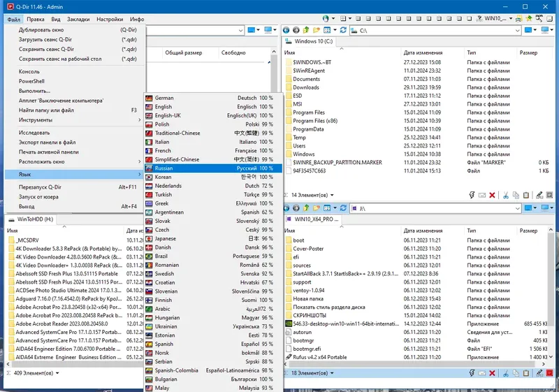Open the 14 Элемент(ов) status dropdown
The width and height of the screenshot is (559, 392).
[332, 195]
